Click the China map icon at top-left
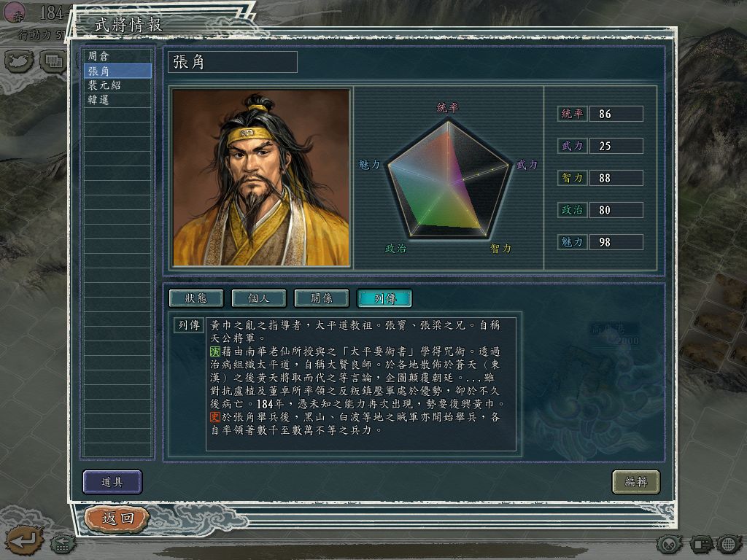The height and width of the screenshot is (560, 747). coord(19,61)
